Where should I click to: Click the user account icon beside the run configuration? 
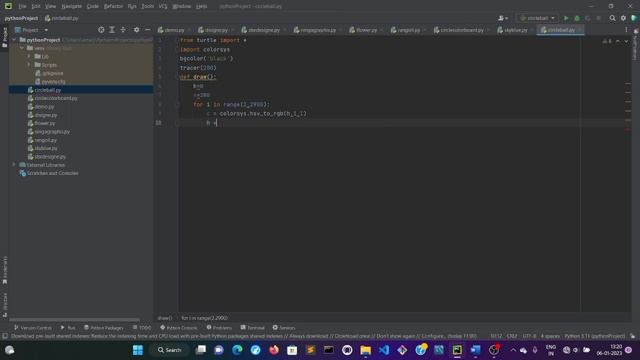[x=502, y=18]
